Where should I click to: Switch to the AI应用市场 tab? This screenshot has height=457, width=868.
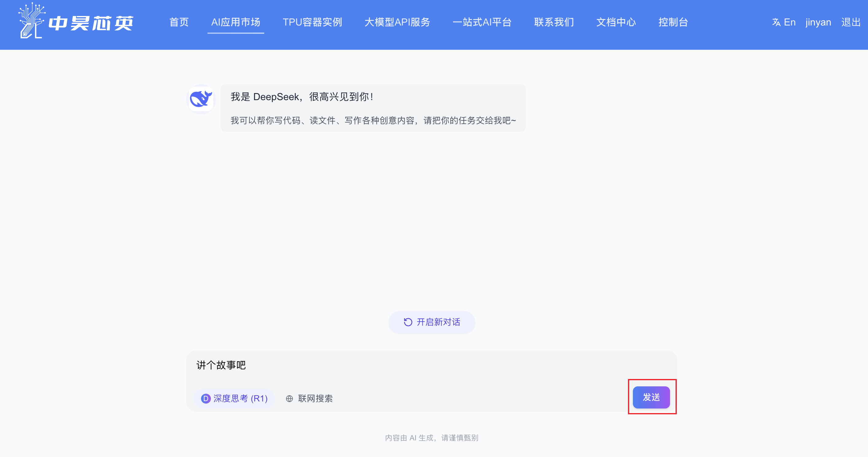235,22
